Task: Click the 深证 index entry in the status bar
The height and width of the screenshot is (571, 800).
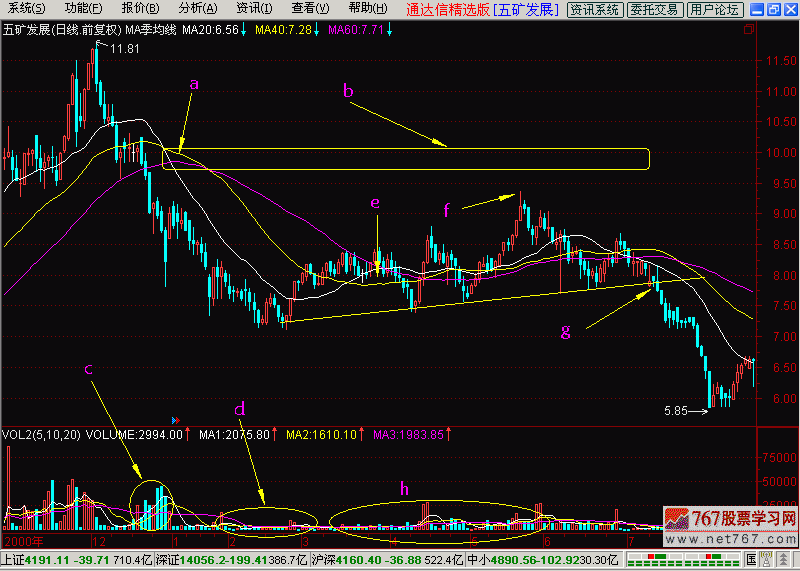Action: [x=232, y=559]
